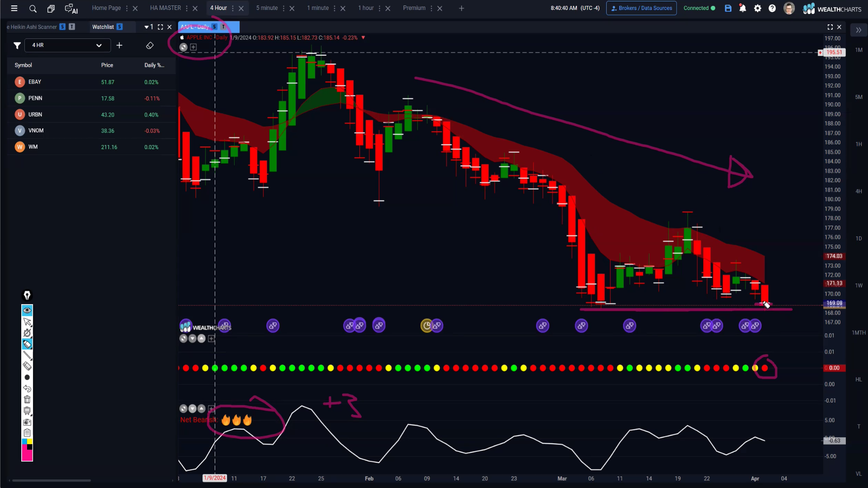
Task: Select the 1W timeframe on right rail
Action: click(x=859, y=286)
